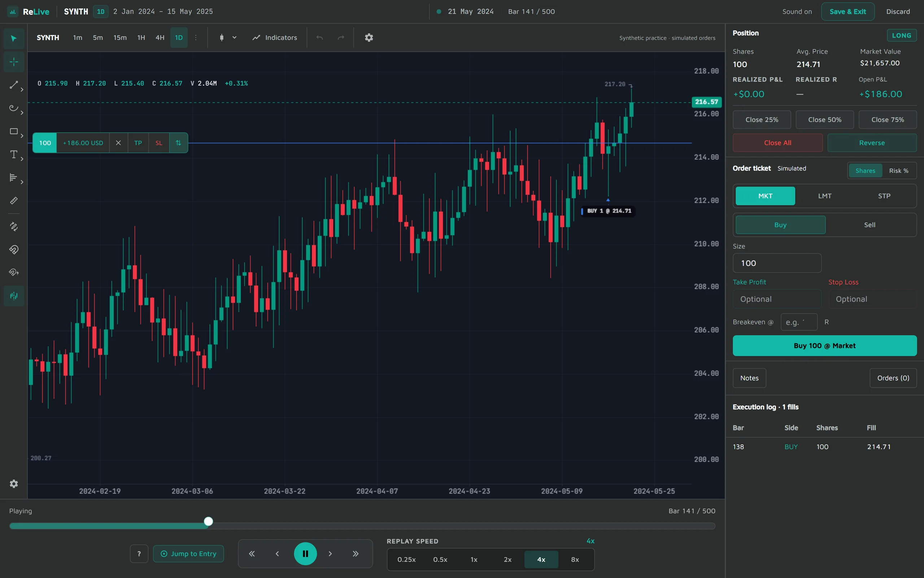924x578 pixels.
Task: Select the Sell side
Action: 870,225
